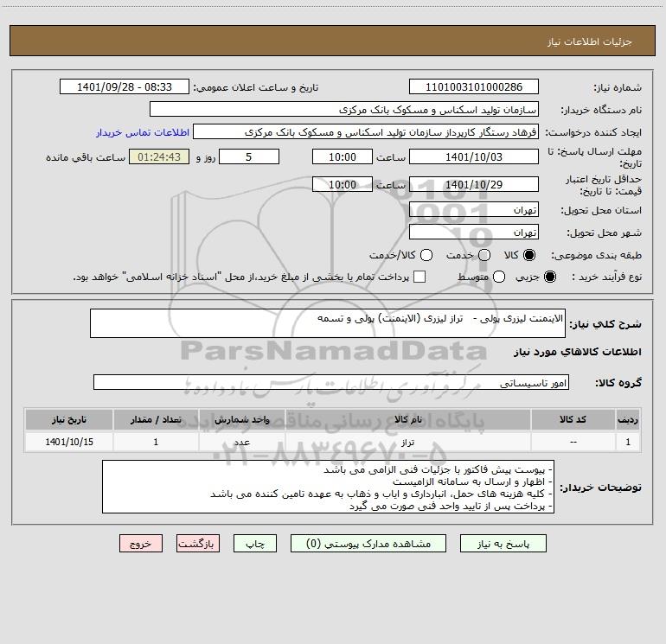Click the delivery province field تهران
Screen dimensions: 666x644
click(474, 210)
